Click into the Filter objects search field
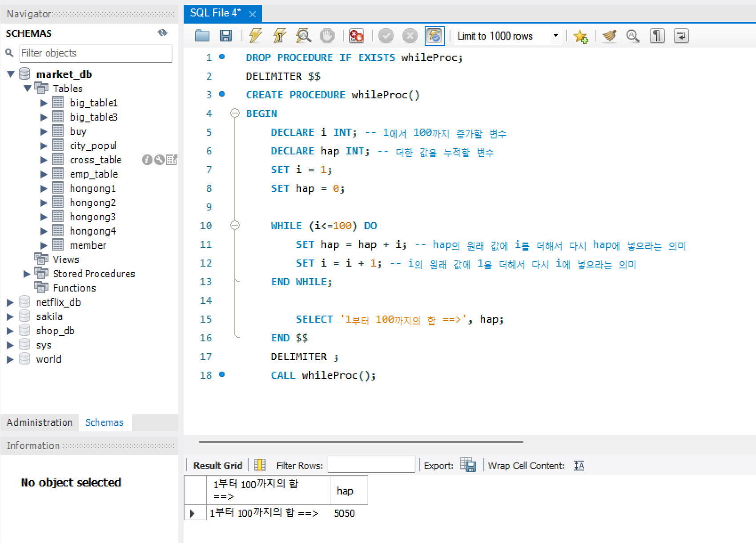The image size is (756, 543). tap(96, 53)
